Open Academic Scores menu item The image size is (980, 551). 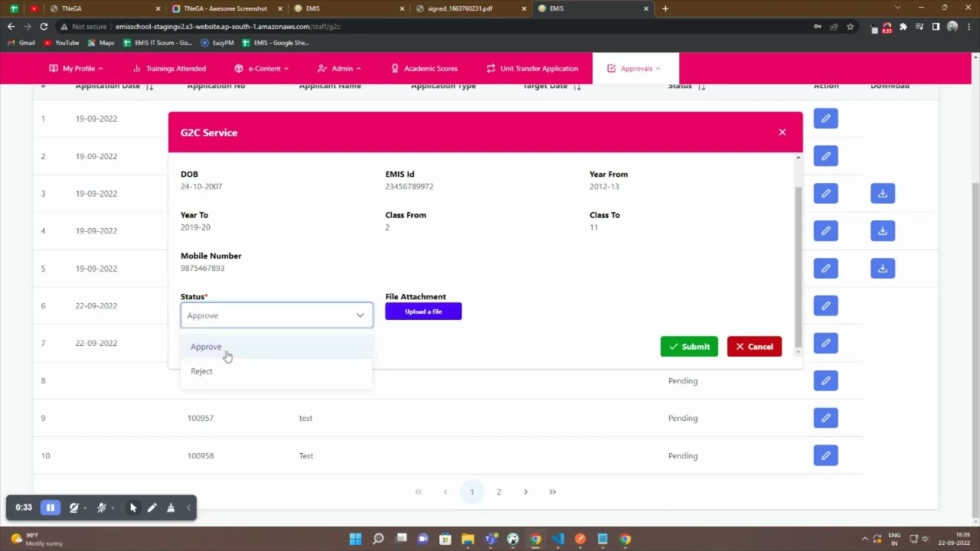pyautogui.click(x=424, y=68)
